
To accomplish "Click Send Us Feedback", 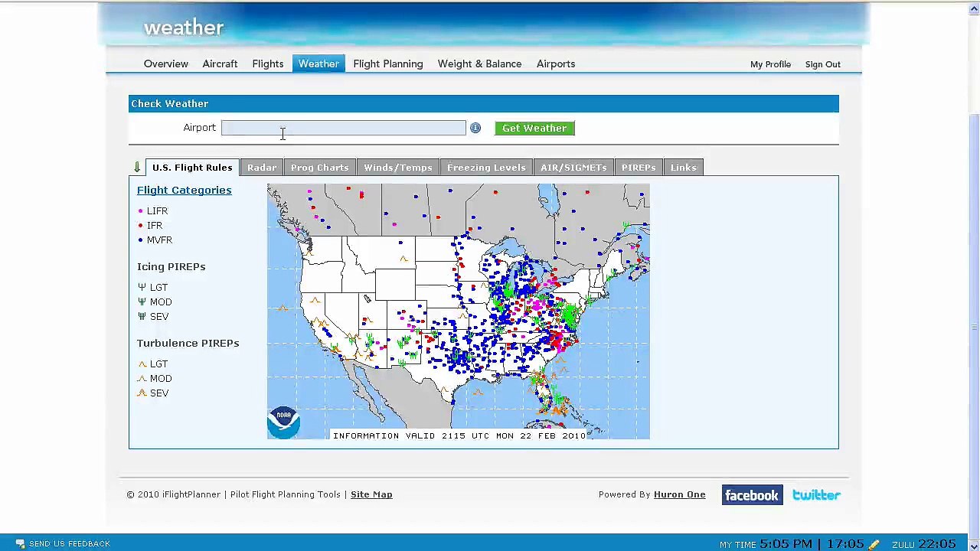I will pos(70,543).
